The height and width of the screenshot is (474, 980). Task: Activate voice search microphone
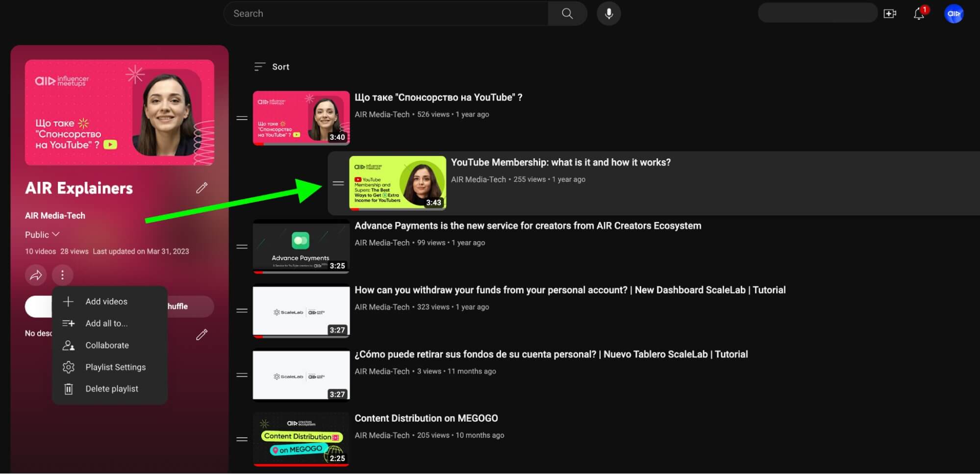click(x=608, y=14)
